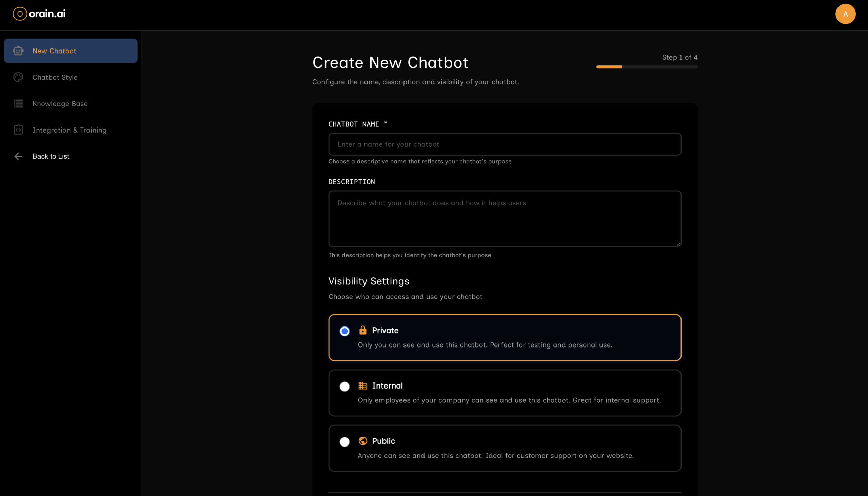This screenshot has width=868, height=496.
Task: Select the Internal visibility radio button
Action: tap(344, 386)
